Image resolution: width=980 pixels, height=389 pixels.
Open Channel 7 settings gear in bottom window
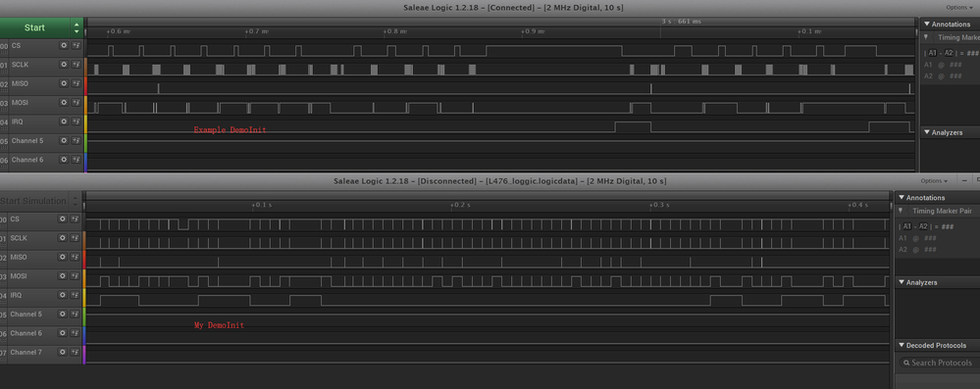[x=63, y=352]
